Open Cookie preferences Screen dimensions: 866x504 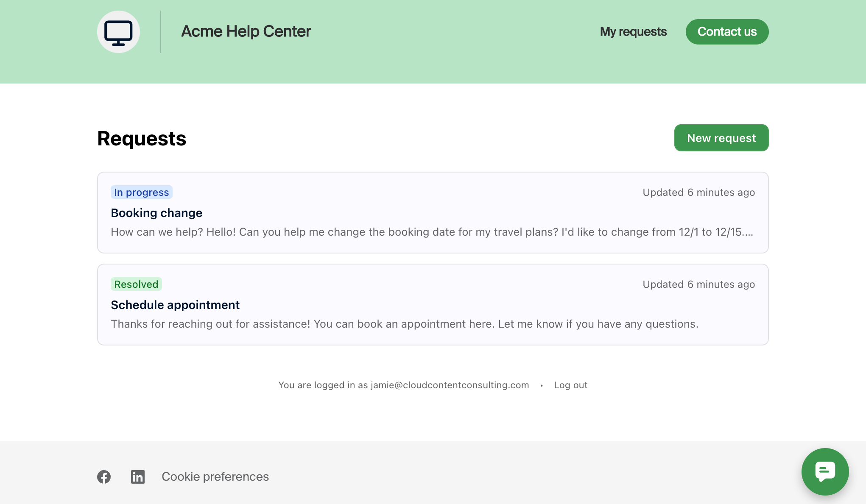point(215,476)
